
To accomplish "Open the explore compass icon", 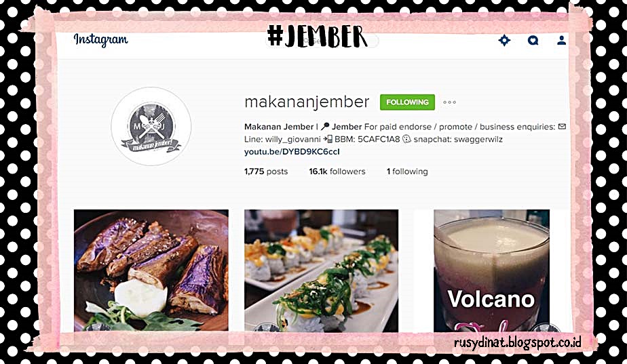I will pos(504,41).
